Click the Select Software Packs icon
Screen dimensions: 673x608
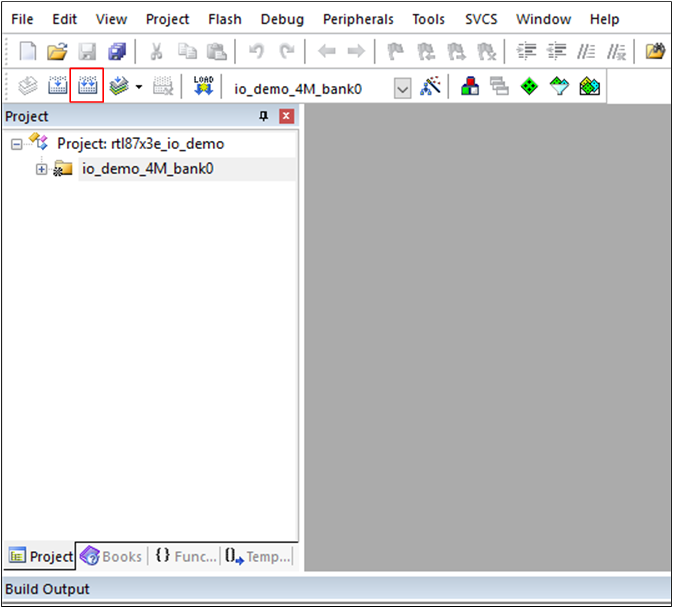(559, 85)
